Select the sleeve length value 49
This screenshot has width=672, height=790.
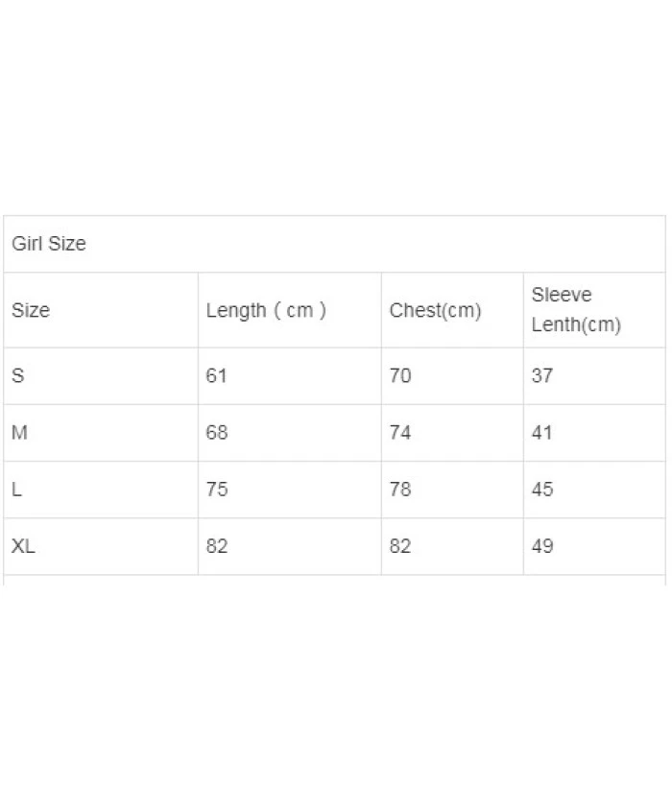point(542,546)
